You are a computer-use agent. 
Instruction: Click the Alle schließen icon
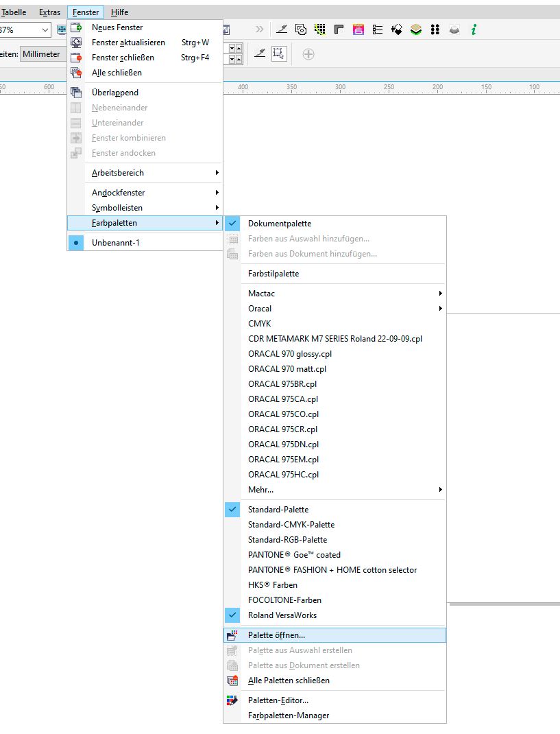[x=76, y=73]
